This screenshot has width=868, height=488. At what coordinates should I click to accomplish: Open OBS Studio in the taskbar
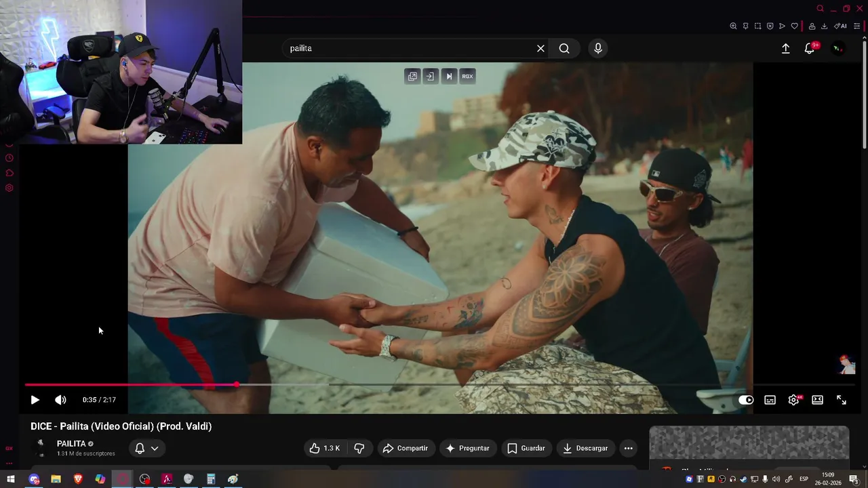pyautogui.click(x=144, y=479)
